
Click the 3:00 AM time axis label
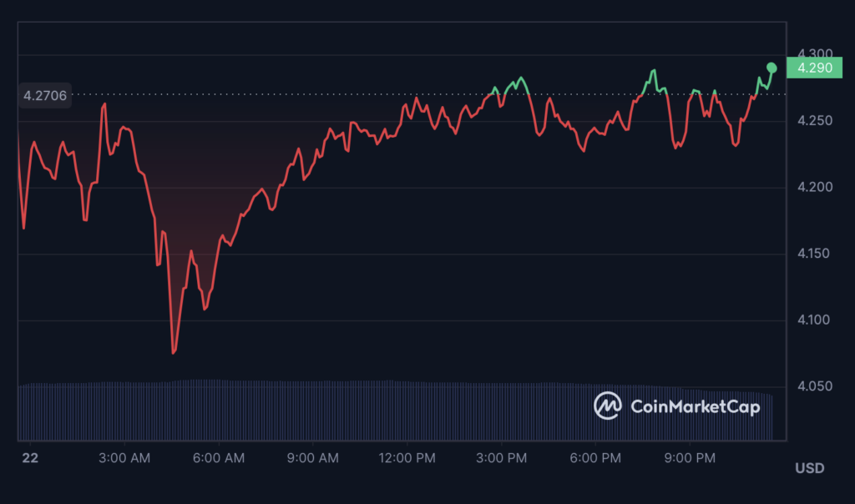tap(124, 458)
